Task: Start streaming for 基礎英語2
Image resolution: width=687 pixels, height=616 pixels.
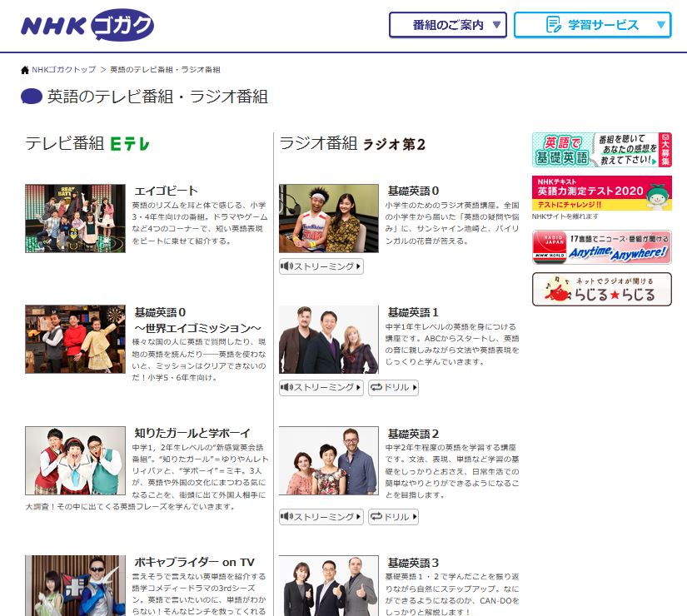Action: coord(321,517)
